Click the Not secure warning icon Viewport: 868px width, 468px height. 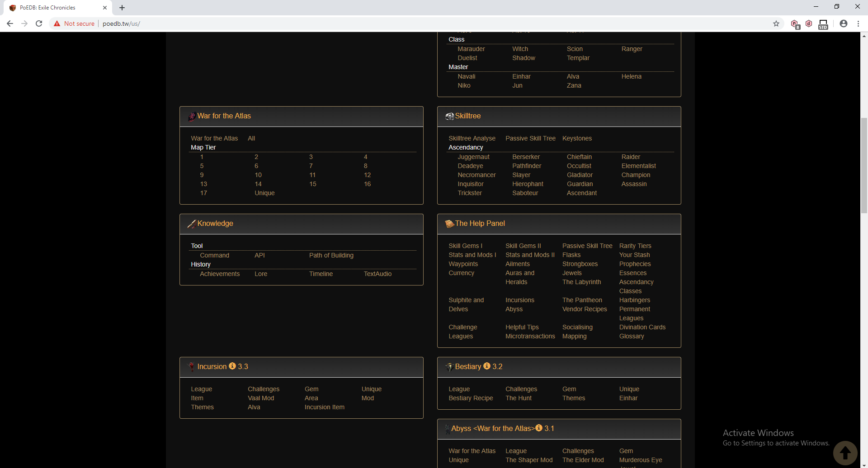tap(57, 23)
